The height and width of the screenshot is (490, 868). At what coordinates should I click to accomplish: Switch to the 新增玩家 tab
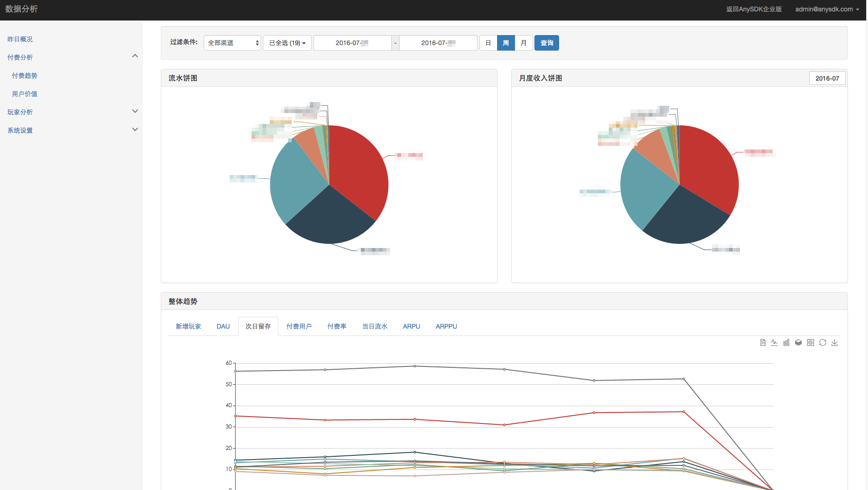(188, 326)
